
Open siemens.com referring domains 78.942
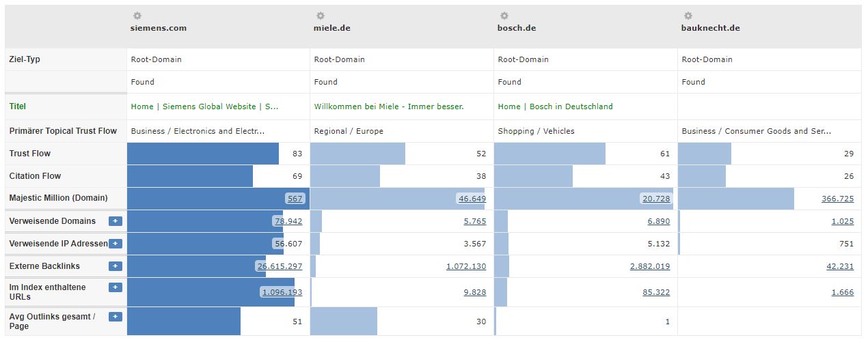coord(288,221)
